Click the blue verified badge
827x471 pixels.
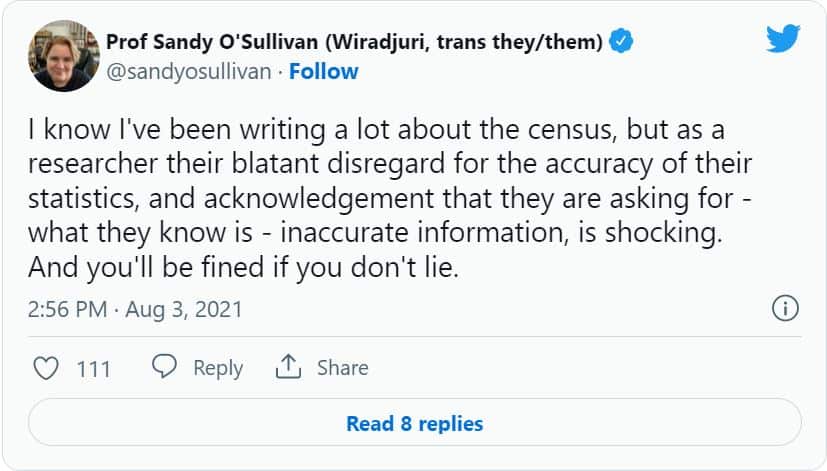[621, 42]
